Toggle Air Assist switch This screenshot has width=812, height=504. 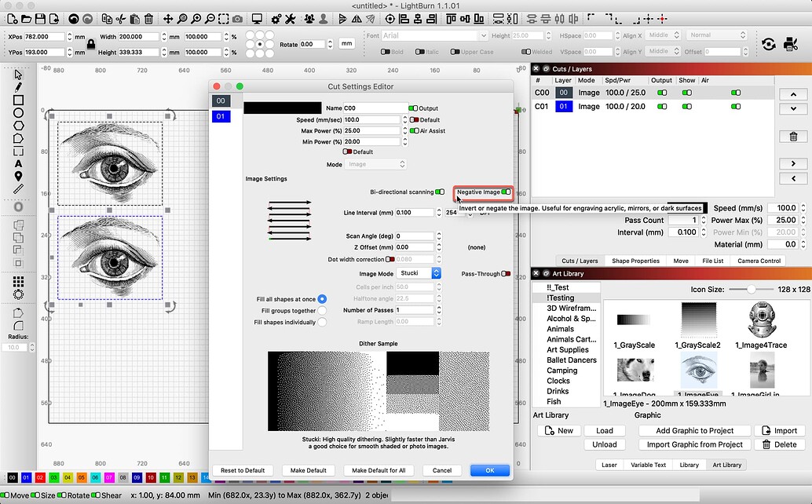click(x=415, y=131)
